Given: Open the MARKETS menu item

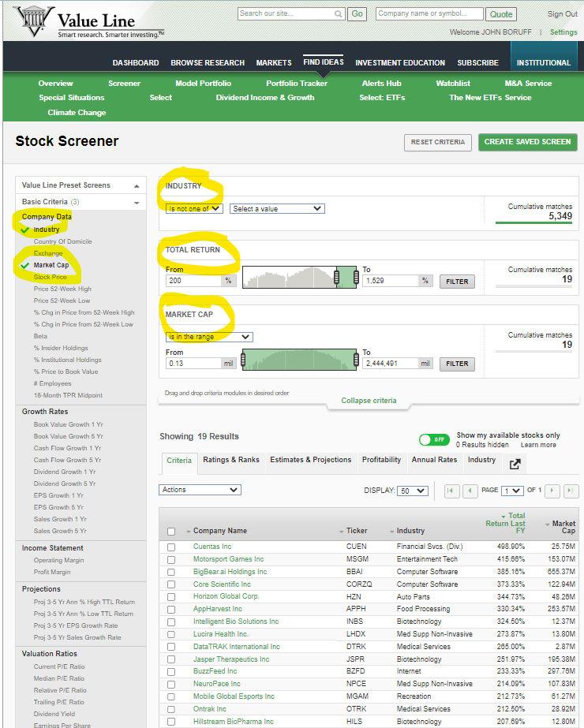Looking at the screenshot, I should click(274, 63).
